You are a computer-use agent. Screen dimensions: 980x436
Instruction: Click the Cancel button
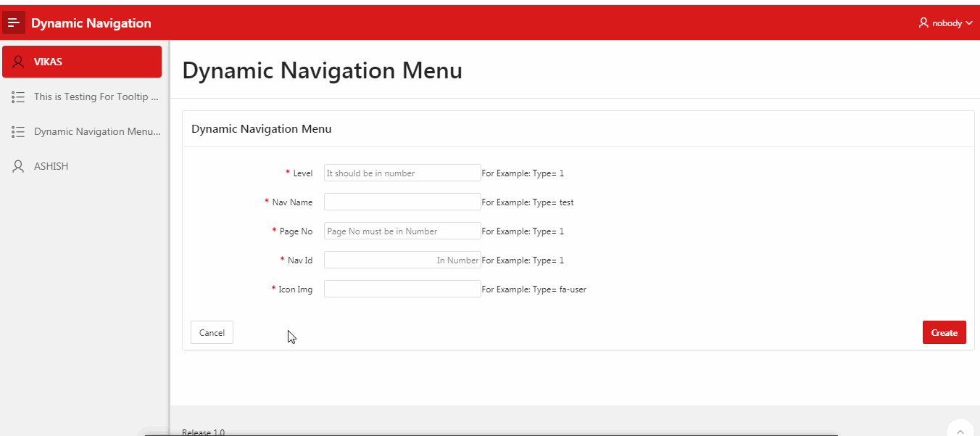click(x=211, y=332)
